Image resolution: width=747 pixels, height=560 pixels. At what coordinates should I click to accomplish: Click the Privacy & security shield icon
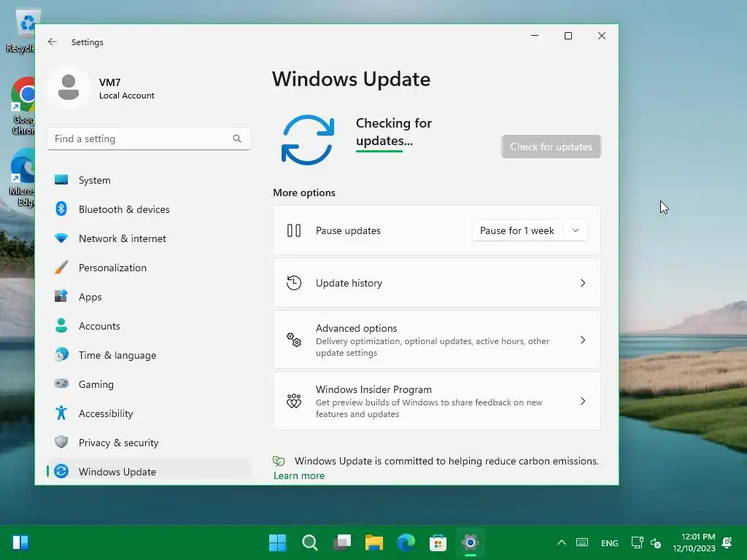point(61,442)
